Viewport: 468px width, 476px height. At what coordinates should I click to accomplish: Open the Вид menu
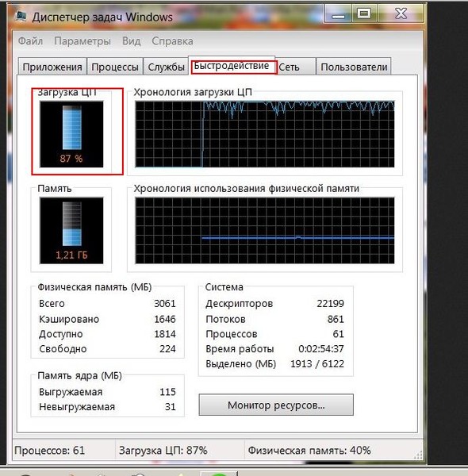[x=131, y=40]
